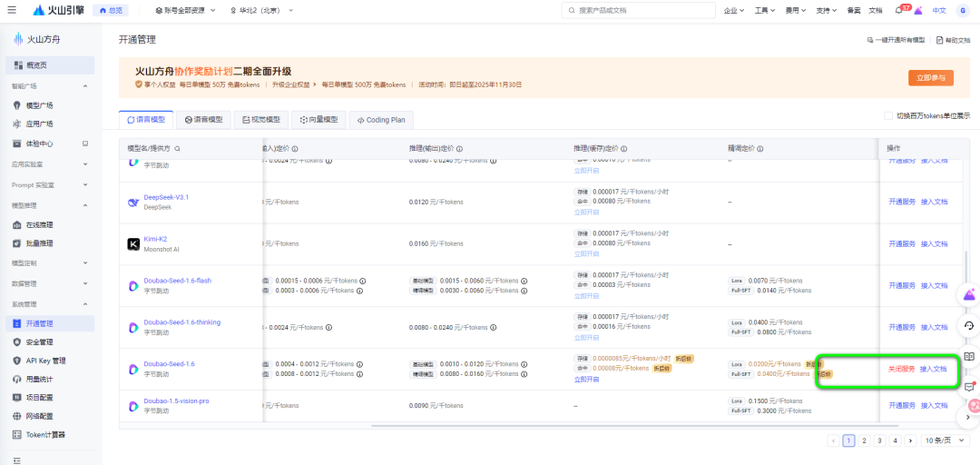980x465 pixels.
Task: Switch to the Coding Plan tab
Action: 381,120
